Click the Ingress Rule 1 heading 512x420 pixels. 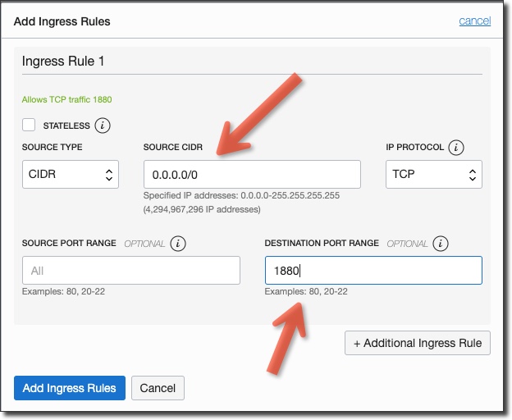click(63, 62)
